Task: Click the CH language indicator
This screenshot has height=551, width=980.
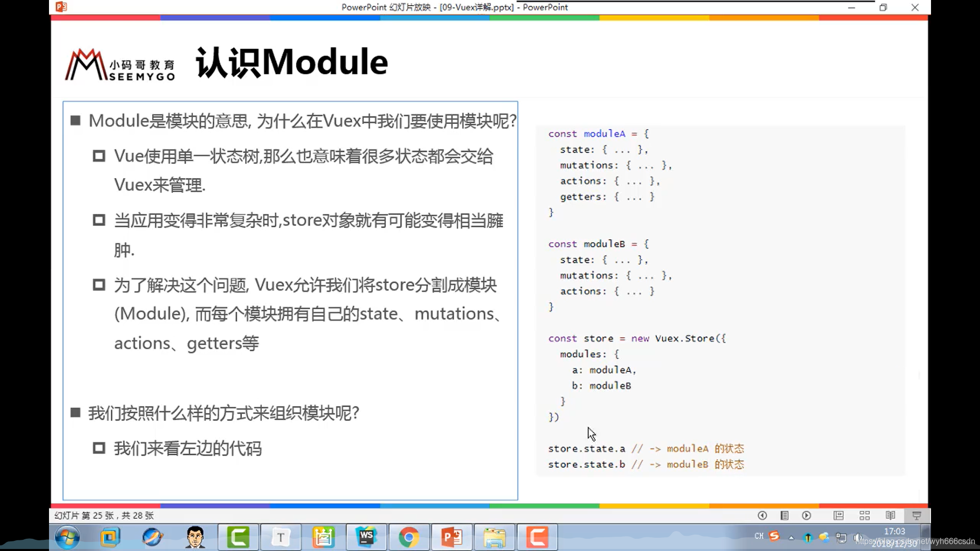Action: tap(759, 536)
